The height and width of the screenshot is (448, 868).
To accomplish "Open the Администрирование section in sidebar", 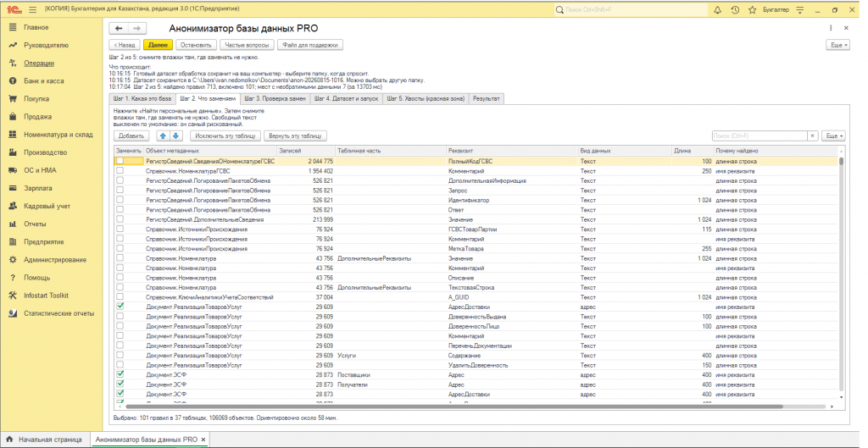I will tap(55, 260).
